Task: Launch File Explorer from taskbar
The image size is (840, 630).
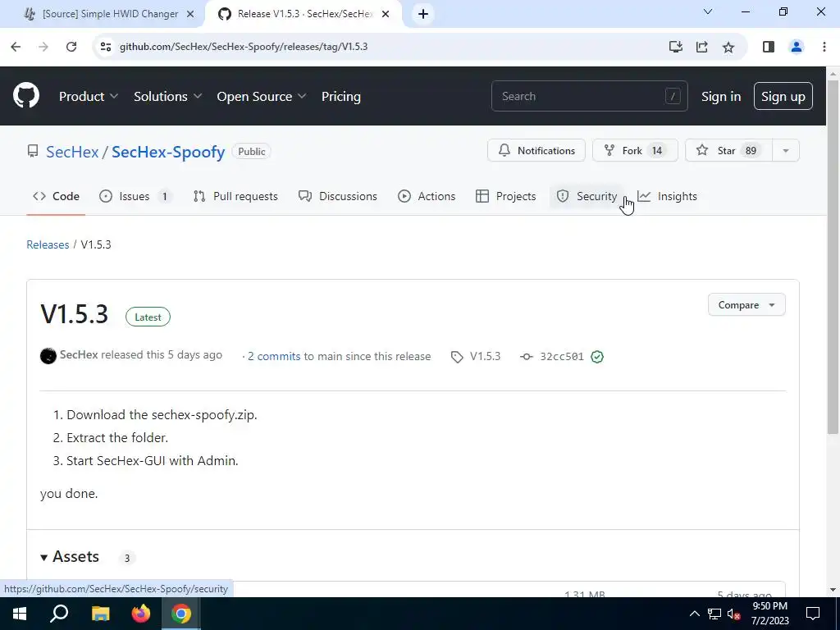Action: pos(100,614)
